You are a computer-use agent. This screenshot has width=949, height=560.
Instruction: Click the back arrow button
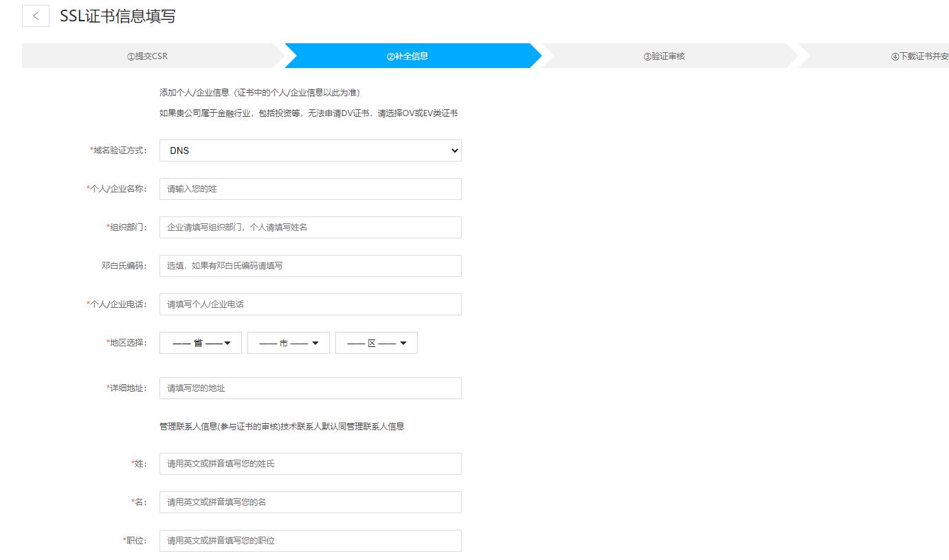[x=36, y=16]
